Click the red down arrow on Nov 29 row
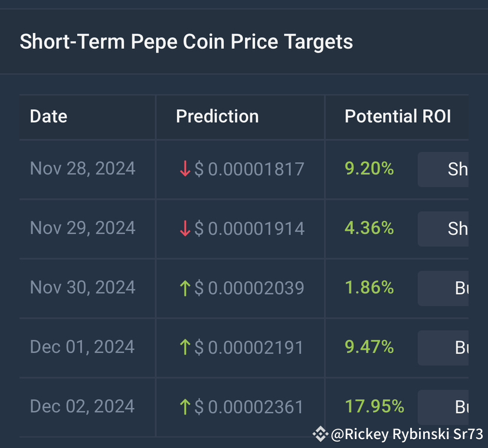488x448 pixels. [184, 229]
